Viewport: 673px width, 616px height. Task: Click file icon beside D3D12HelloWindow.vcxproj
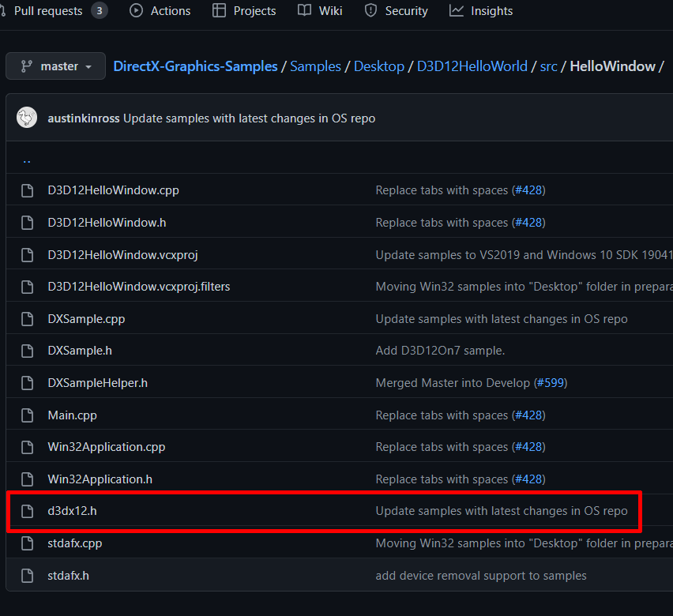(x=27, y=255)
